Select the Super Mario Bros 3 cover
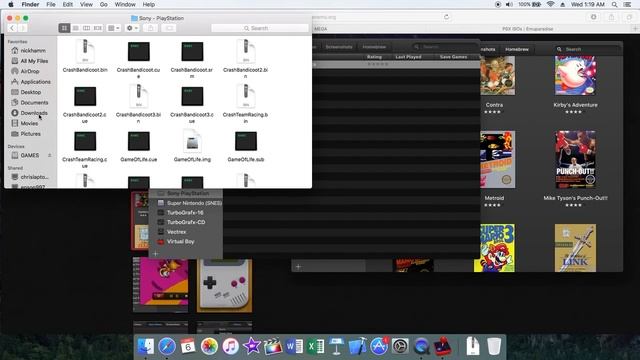Screen dimensions: 640x360 click(x=494, y=248)
